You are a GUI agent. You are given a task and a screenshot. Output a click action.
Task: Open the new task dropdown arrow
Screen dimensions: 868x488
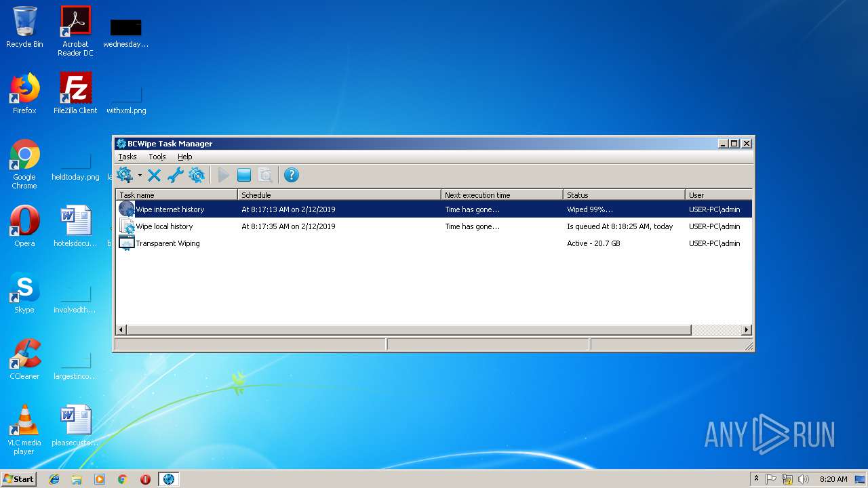140,176
